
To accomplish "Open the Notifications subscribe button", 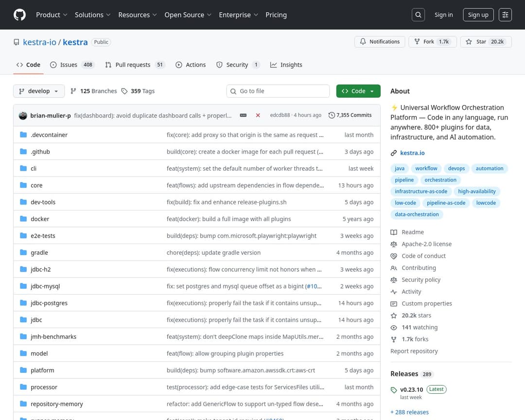I will (x=380, y=42).
